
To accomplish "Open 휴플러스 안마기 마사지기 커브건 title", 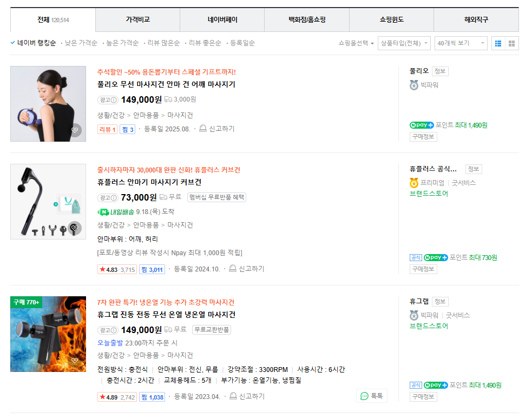I will pos(149,182).
